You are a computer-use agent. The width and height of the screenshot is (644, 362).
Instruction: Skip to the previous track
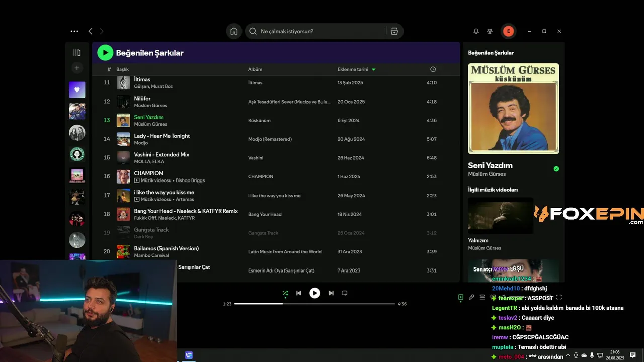pos(299,293)
